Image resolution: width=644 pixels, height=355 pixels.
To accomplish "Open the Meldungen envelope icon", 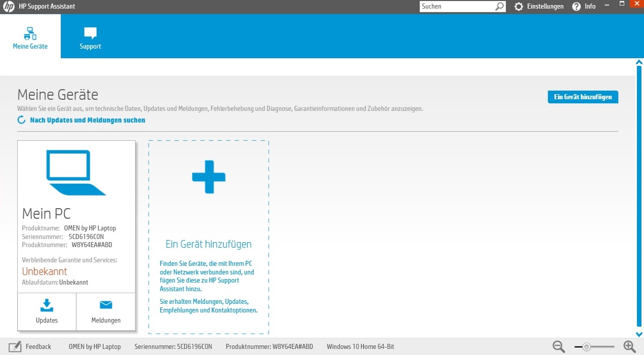I will pos(106,305).
